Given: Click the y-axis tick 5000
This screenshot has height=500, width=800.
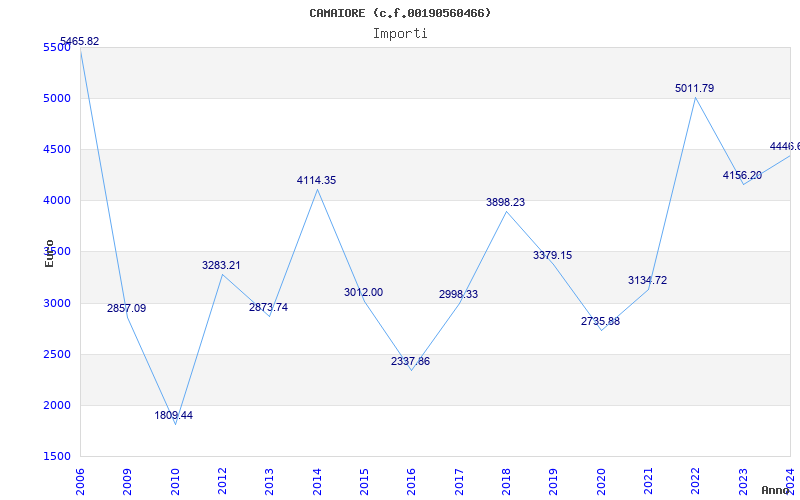Looking at the screenshot, I should 57,98.
